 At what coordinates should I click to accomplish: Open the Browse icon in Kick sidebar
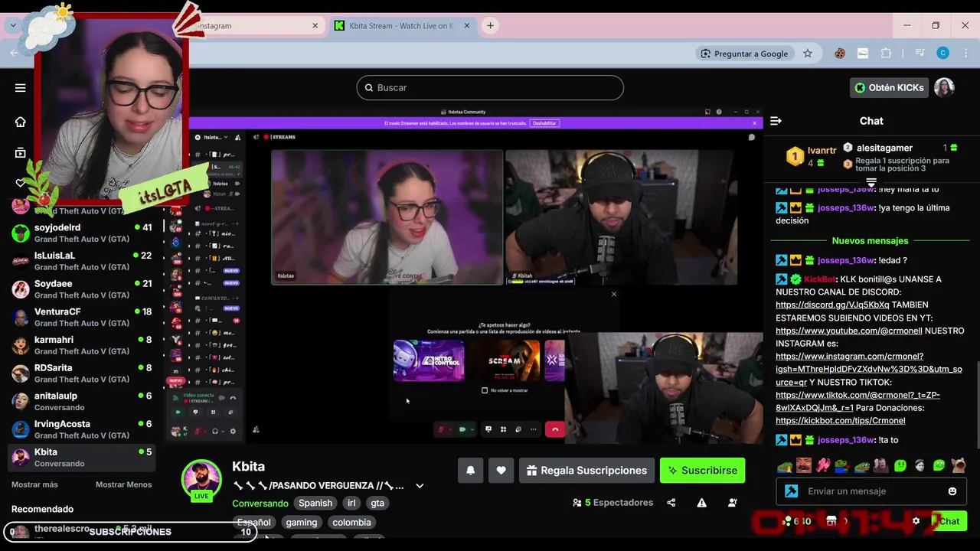click(x=21, y=152)
